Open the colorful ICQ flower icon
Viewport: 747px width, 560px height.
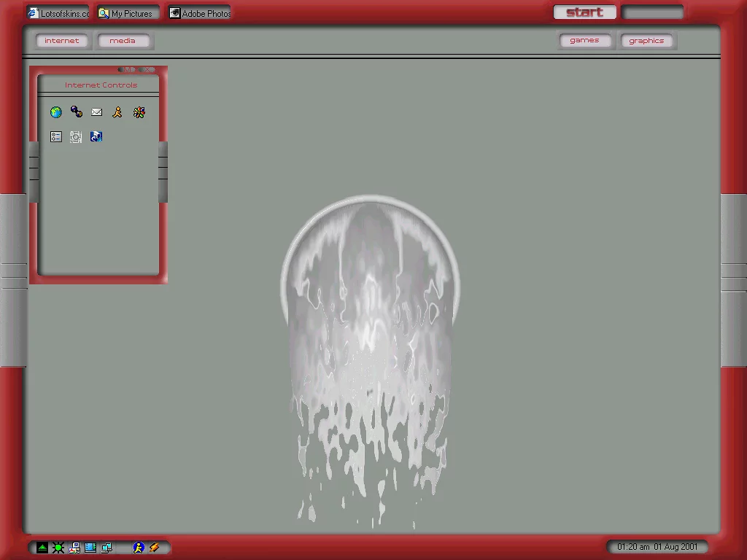click(139, 112)
